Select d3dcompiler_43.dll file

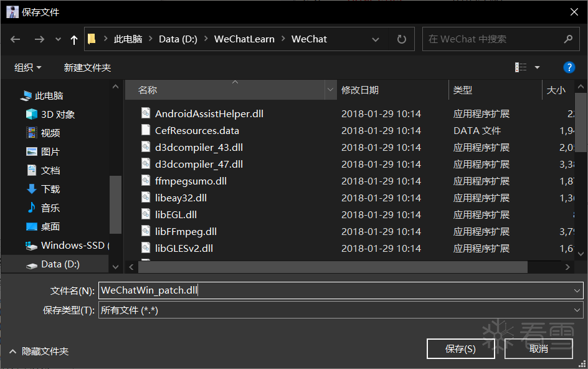tap(199, 148)
